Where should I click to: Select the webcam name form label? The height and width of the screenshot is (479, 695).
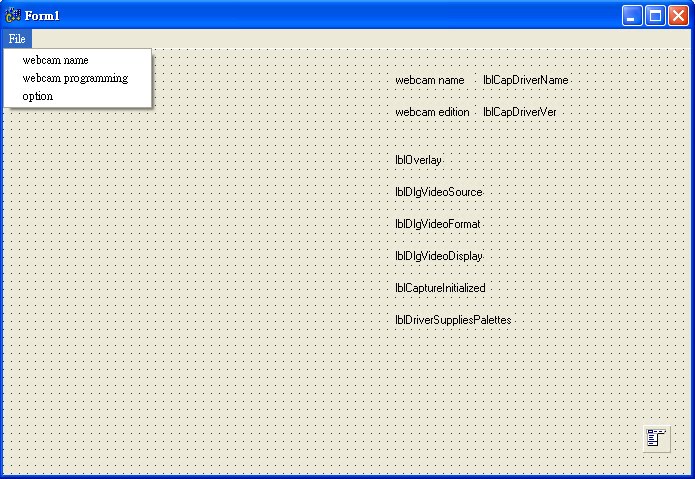click(x=429, y=80)
